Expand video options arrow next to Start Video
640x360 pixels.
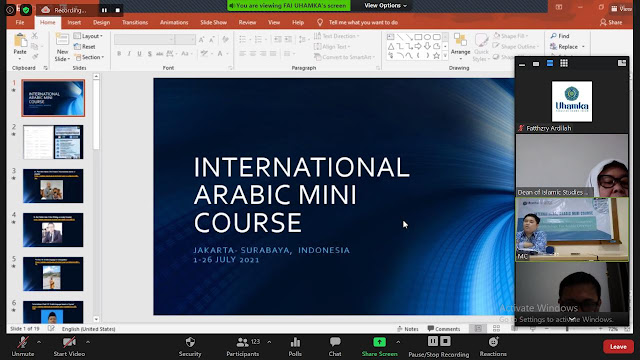click(x=88, y=342)
